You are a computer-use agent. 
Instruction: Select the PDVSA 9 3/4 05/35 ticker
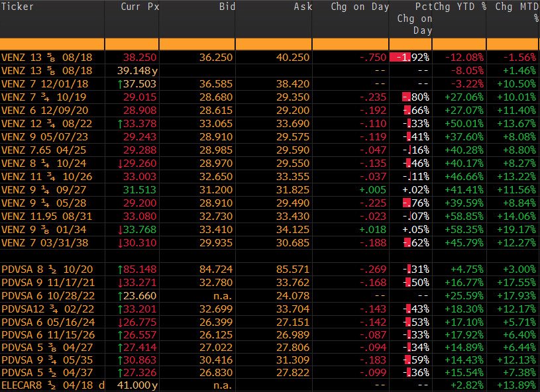(48, 360)
